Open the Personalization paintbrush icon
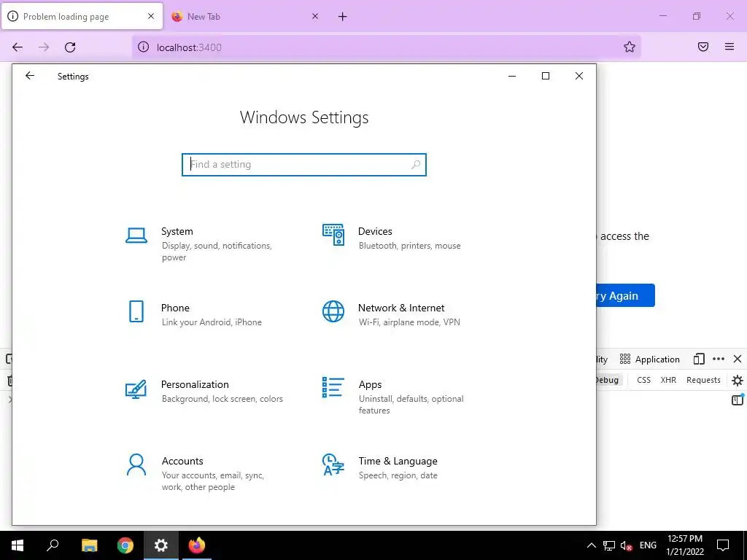 [136, 389]
